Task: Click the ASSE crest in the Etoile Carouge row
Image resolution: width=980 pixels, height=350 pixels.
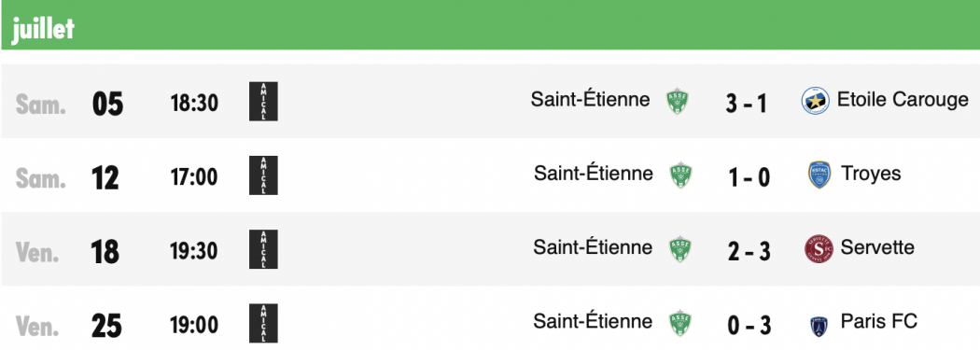Action: 678,101
